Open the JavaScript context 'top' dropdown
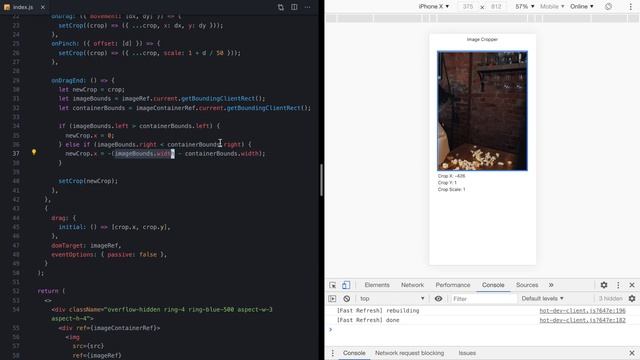This screenshot has height=360, width=640. point(392,298)
